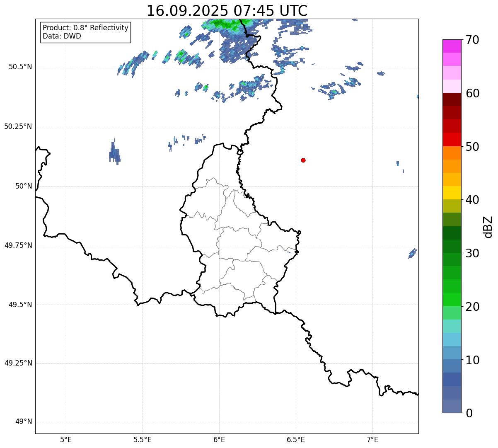
Task: Click the '50°N' latitude label
Action: 24,186
